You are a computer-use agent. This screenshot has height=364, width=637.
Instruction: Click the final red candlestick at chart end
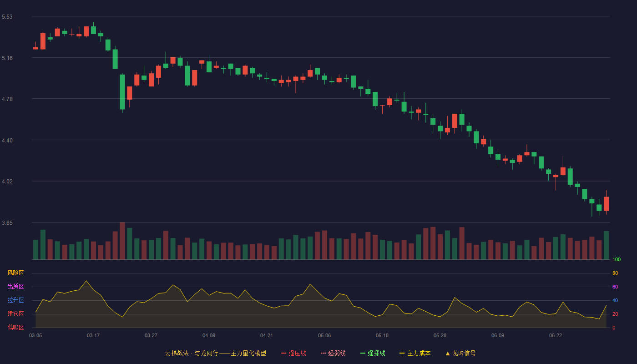tap(606, 204)
